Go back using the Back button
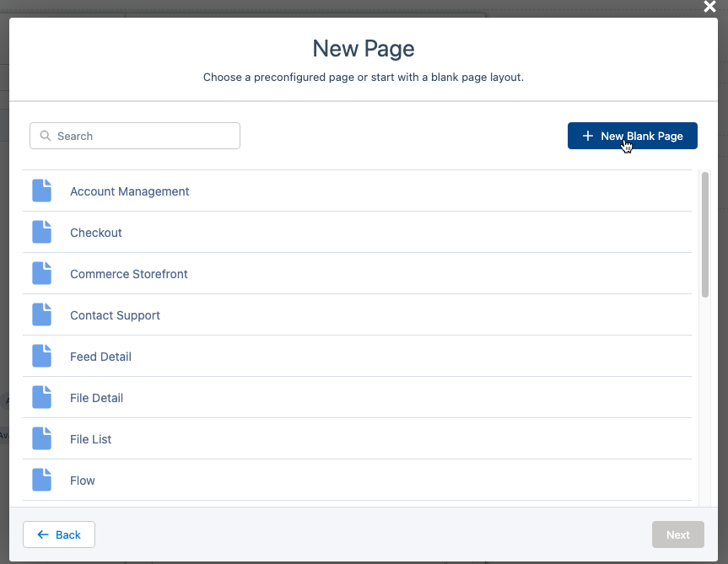 [59, 534]
